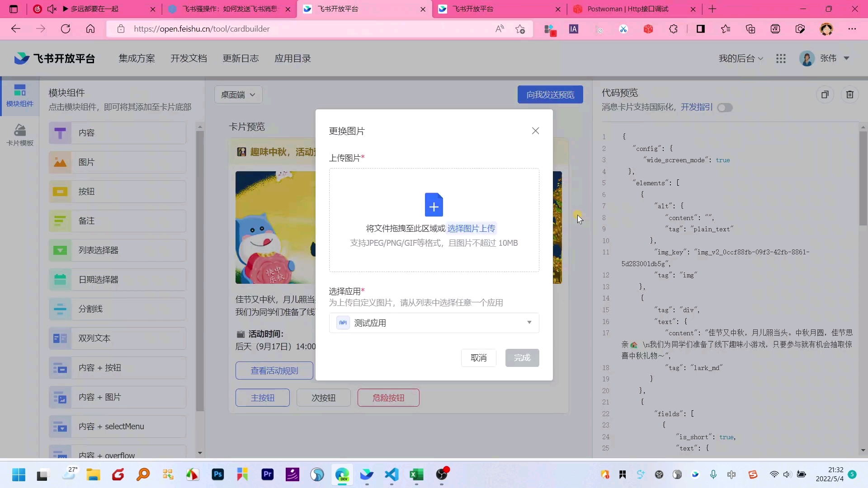Add 双列文本 module component
The height and width of the screenshot is (488, 868).
[x=118, y=338]
